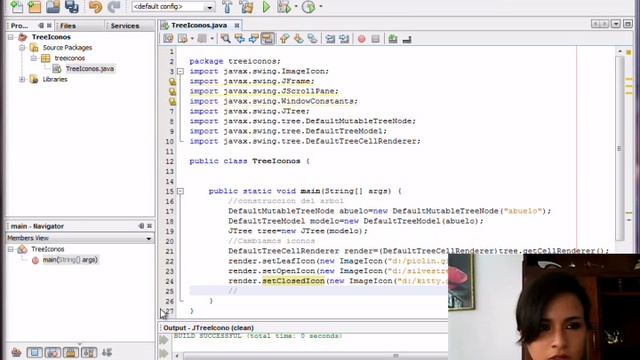Viewport: 640px width, 360px height.
Task: Collapse the treeiconos package node
Action: (33, 58)
